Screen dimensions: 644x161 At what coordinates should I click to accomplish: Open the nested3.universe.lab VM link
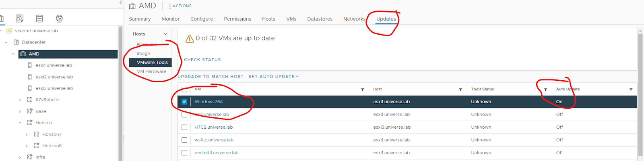217,153
